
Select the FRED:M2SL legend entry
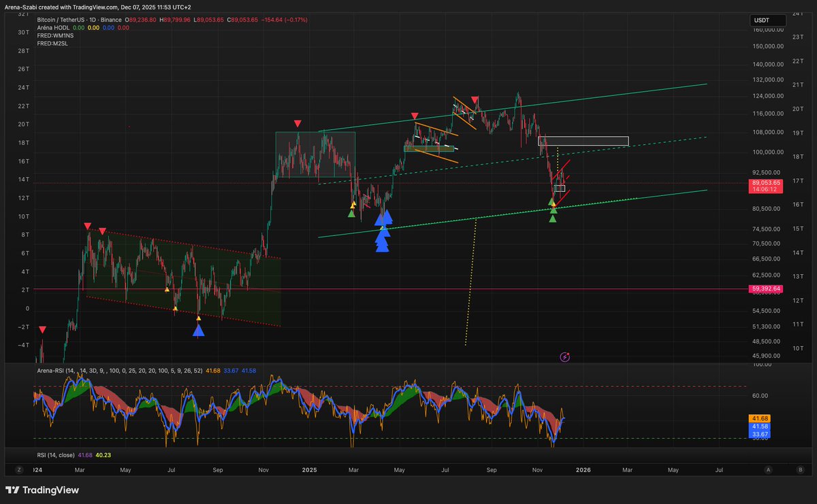(52, 44)
